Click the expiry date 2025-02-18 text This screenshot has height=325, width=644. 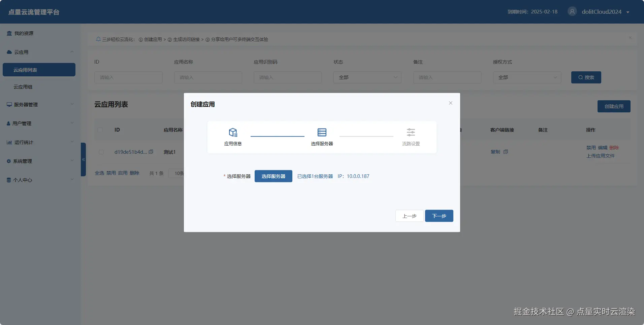point(544,12)
